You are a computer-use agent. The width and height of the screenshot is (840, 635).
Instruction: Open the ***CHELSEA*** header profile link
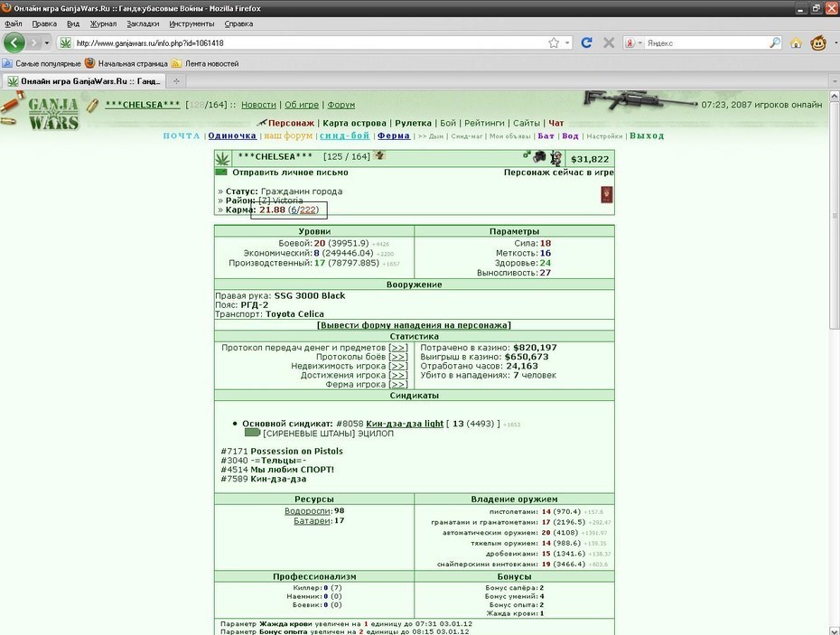[143, 105]
